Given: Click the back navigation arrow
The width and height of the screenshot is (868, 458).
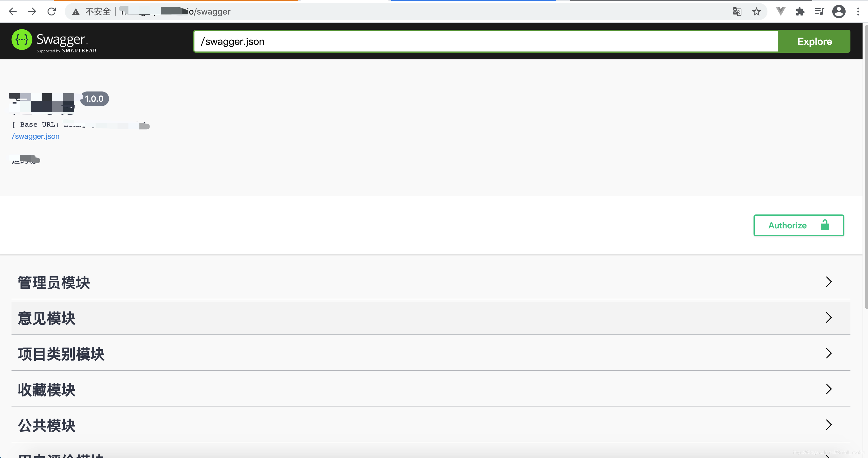Looking at the screenshot, I should (13, 12).
